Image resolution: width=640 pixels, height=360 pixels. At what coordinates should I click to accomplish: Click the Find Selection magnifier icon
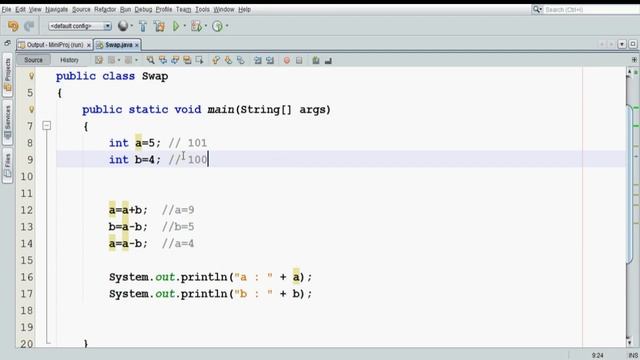pyautogui.click(x=151, y=60)
